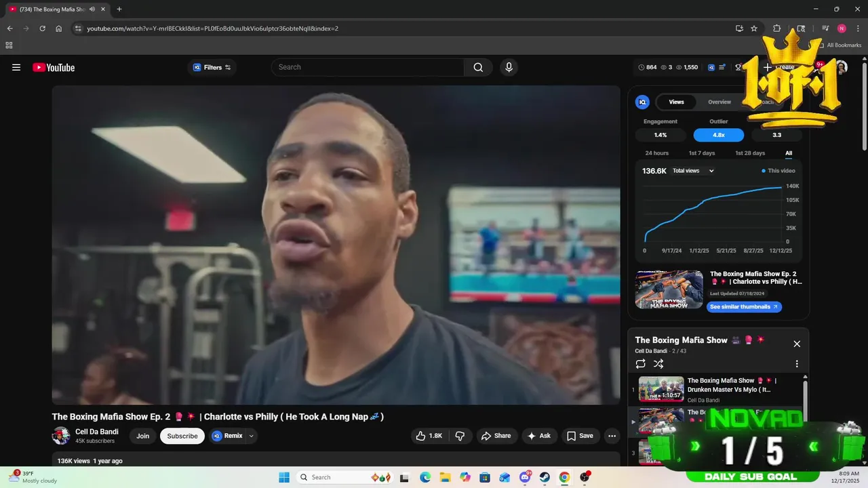Click the Share button

496,436
